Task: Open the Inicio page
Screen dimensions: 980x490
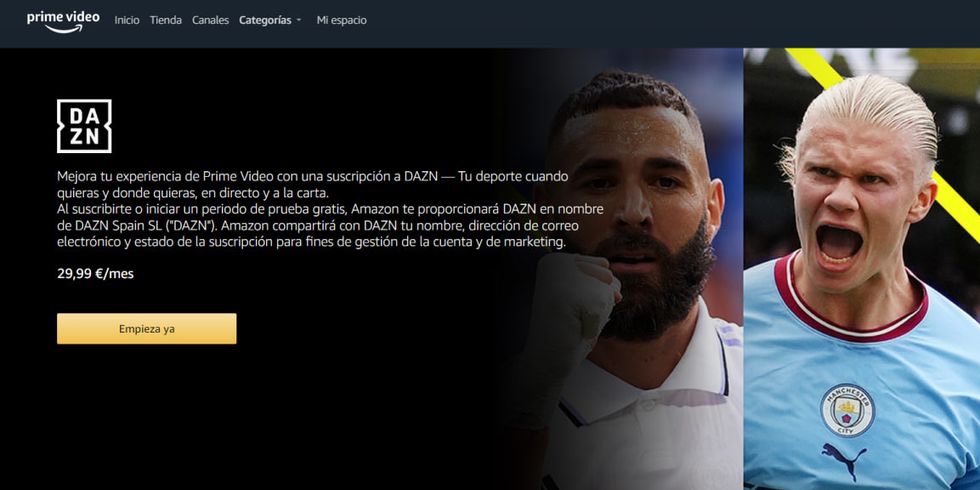Action: (x=127, y=20)
